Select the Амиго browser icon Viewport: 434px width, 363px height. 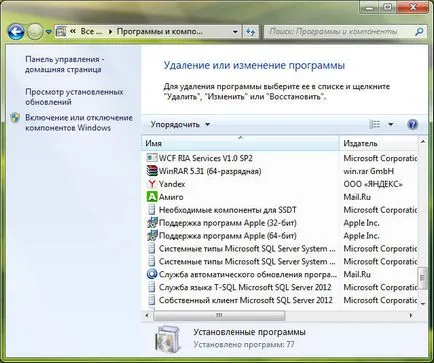152,197
